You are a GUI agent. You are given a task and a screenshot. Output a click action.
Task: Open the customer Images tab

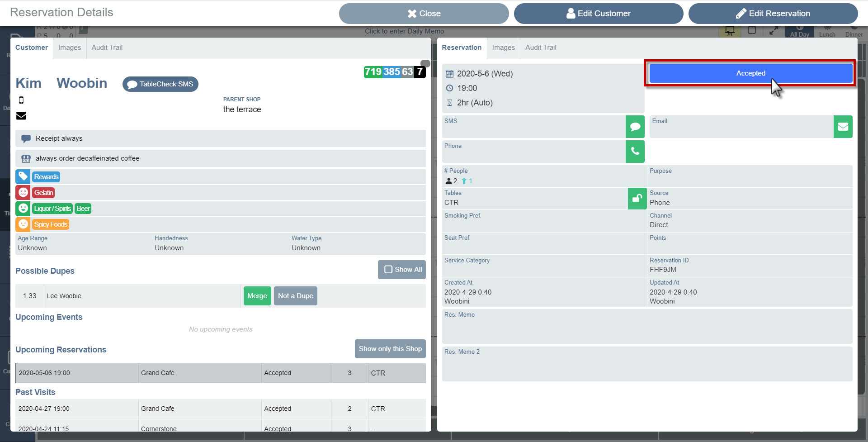coord(70,48)
